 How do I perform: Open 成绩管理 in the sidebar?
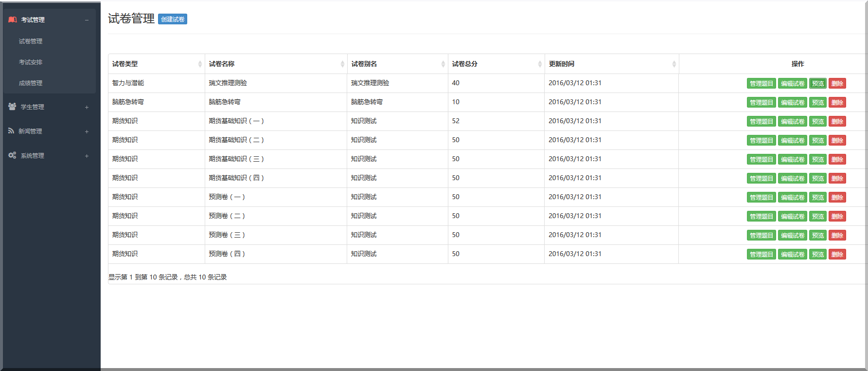coord(31,83)
